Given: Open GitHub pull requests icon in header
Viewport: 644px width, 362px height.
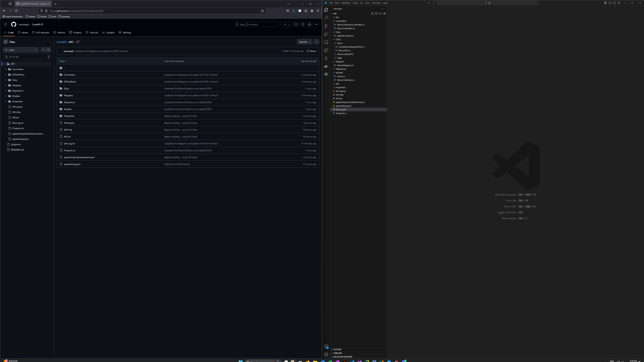Looking at the screenshot, I should click(303, 24).
